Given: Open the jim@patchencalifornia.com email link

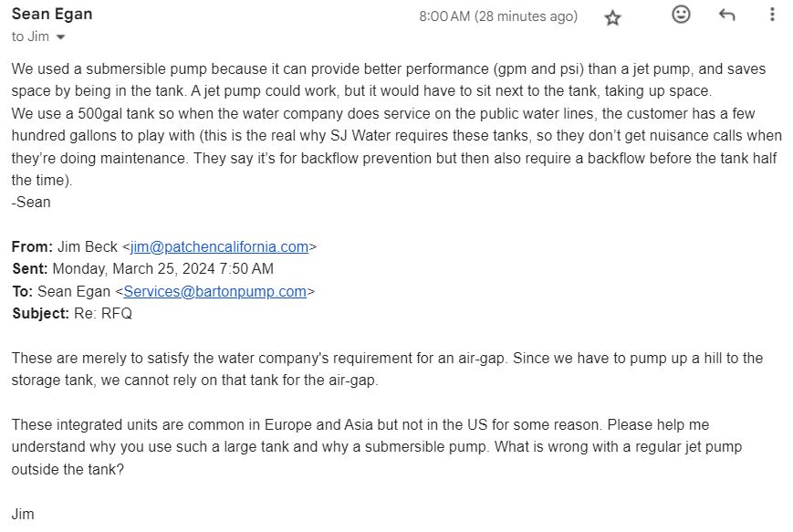Looking at the screenshot, I should pos(219,246).
